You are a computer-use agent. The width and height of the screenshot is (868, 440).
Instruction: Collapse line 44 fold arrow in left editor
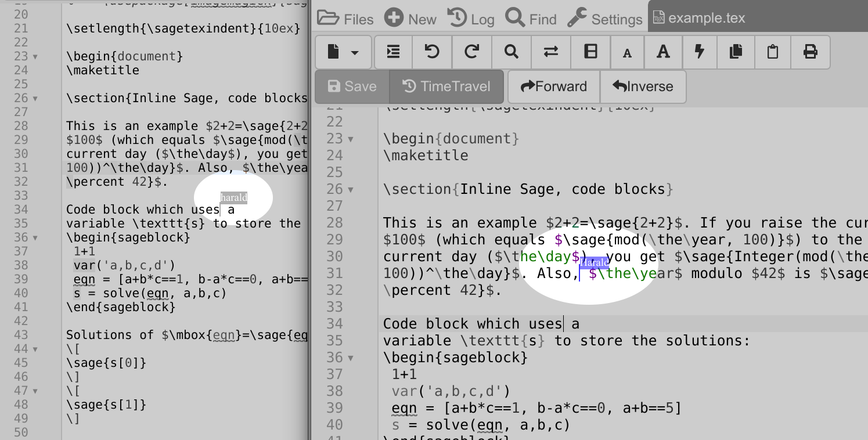(35, 349)
